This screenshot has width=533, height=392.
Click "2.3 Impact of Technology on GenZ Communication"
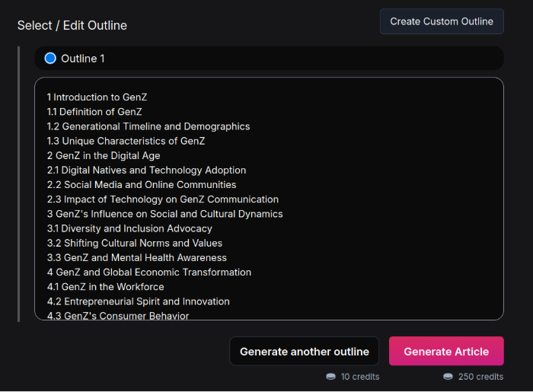tap(163, 199)
